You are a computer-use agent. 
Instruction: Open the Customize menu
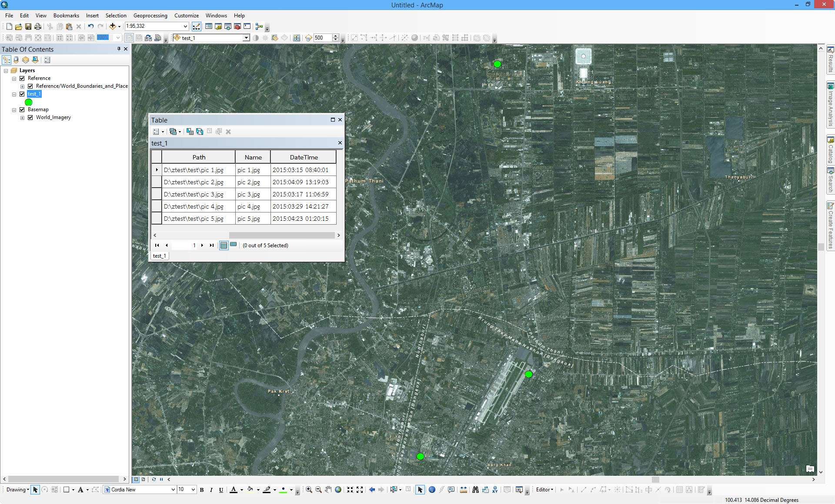click(186, 16)
